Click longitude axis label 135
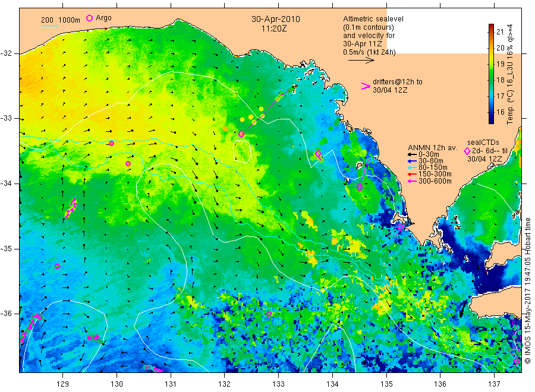 (386, 384)
